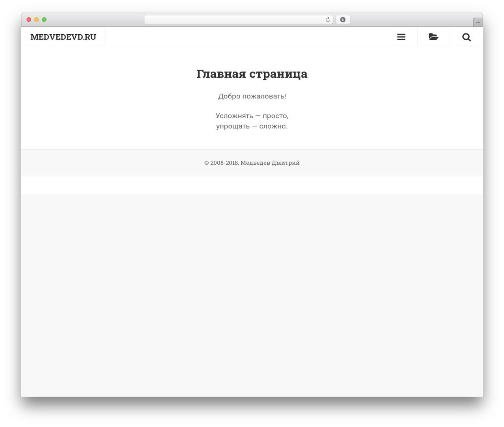
Task: Click the MEDVEDEVD.RU site title link
Action: [x=63, y=37]
